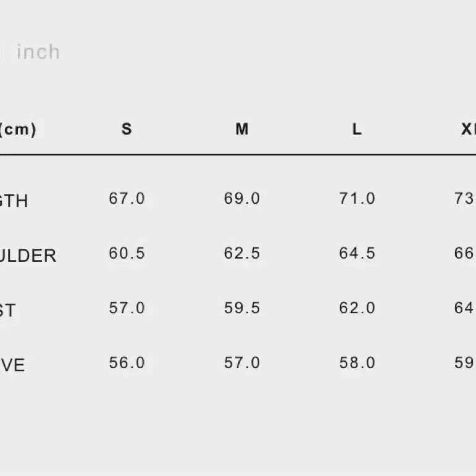Click the chest value 57.0 for size S

127,308
